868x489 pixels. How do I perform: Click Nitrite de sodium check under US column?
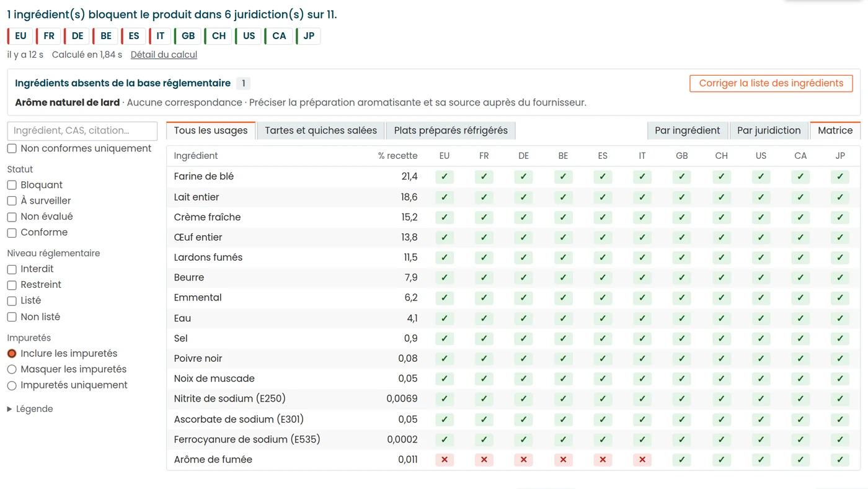pos(761,399)
